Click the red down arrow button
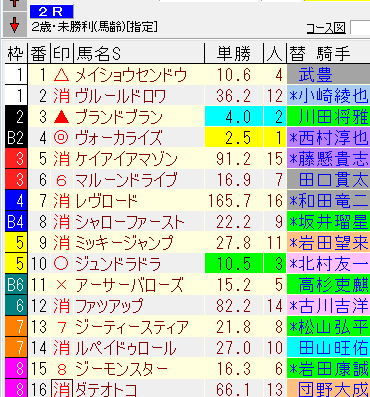This screenshot has width=370, height=397. point(15,25)
